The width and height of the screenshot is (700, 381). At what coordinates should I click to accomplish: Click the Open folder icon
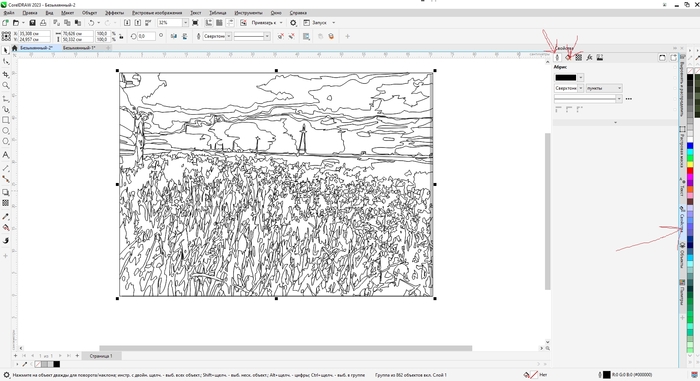pos(16,22)
